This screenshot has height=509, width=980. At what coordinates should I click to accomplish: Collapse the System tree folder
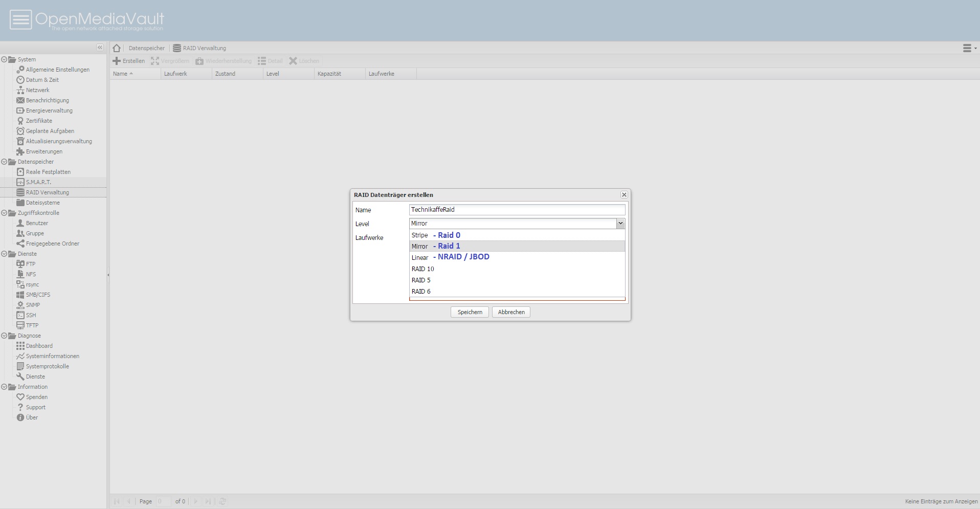[x=4, y=59]
